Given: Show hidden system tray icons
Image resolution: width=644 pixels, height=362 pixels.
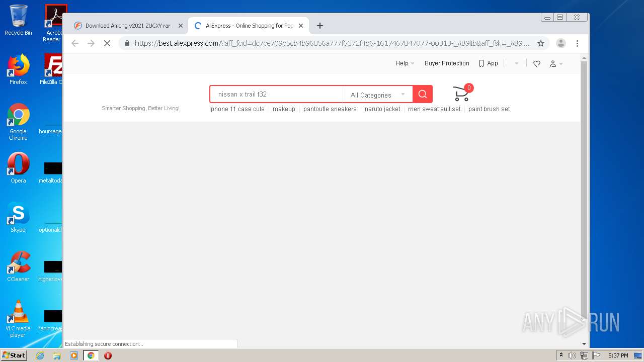Looking at the screenshot, I should click(561, 355).
